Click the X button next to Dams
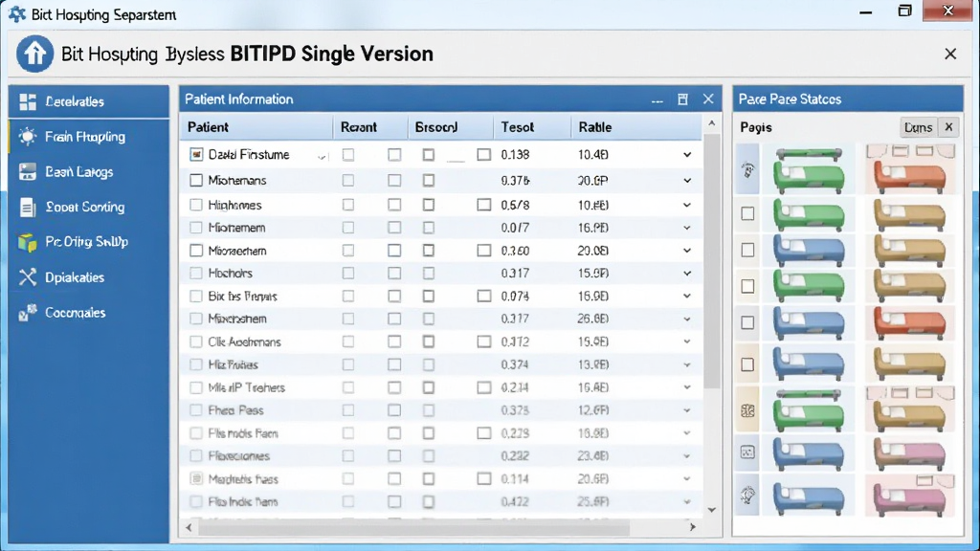 948,127
